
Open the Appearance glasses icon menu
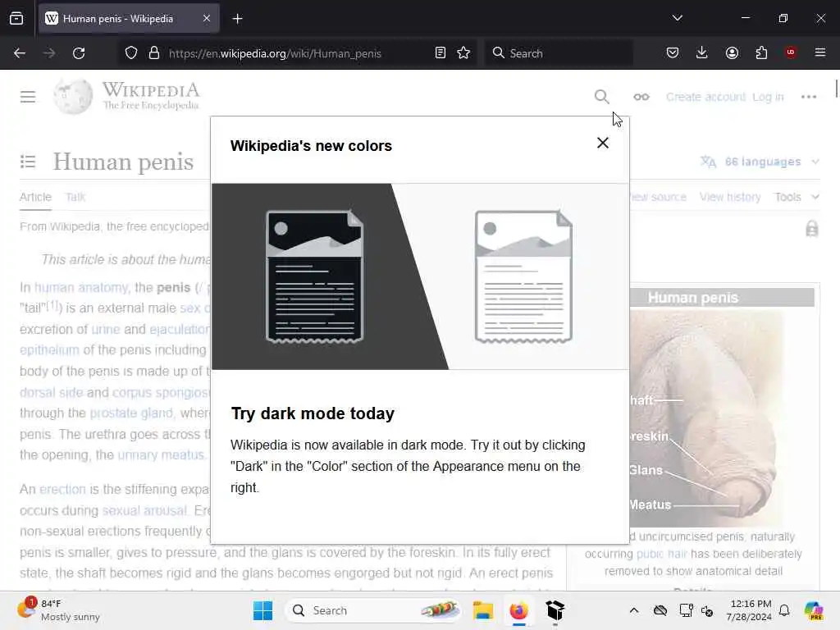[641, 97]
